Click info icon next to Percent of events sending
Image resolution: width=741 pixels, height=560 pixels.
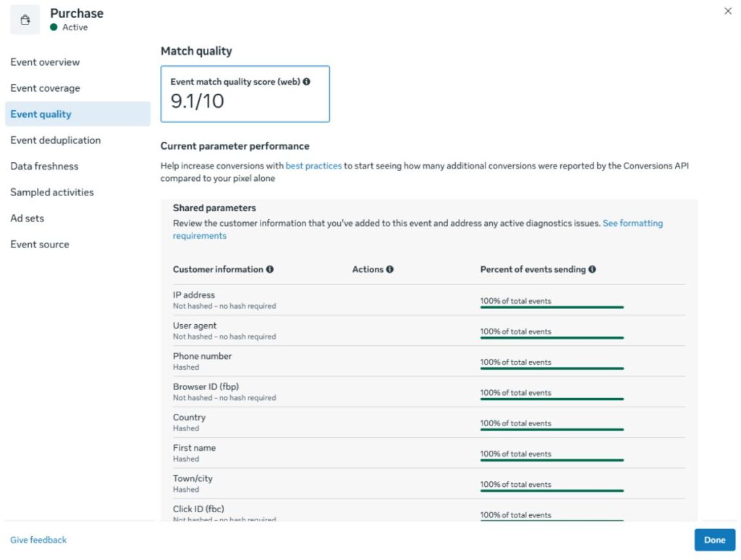point(592,269)
